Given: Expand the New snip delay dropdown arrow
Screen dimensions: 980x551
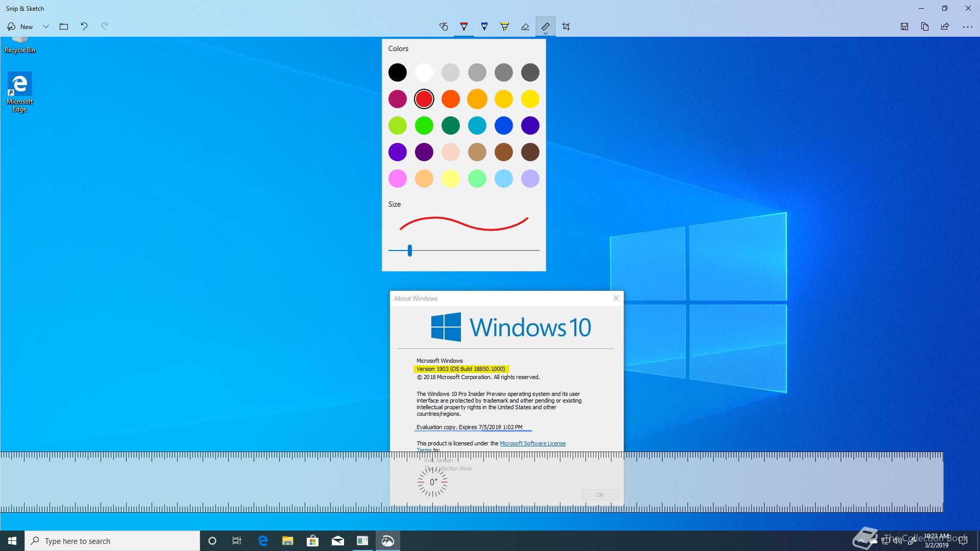Looking at the screenshot, I should [x=45, y=27].
